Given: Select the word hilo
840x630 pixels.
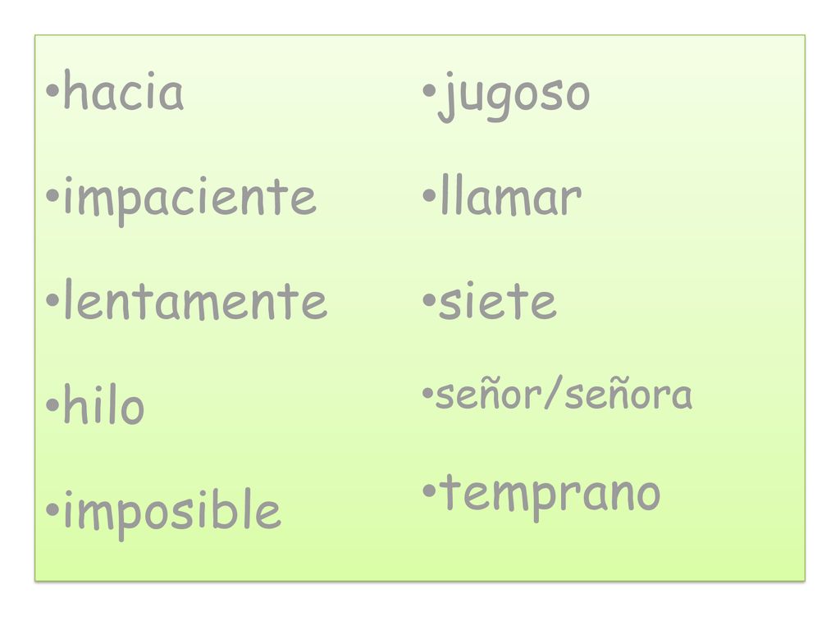Looking at the screenshot, I should pos(104,404).
